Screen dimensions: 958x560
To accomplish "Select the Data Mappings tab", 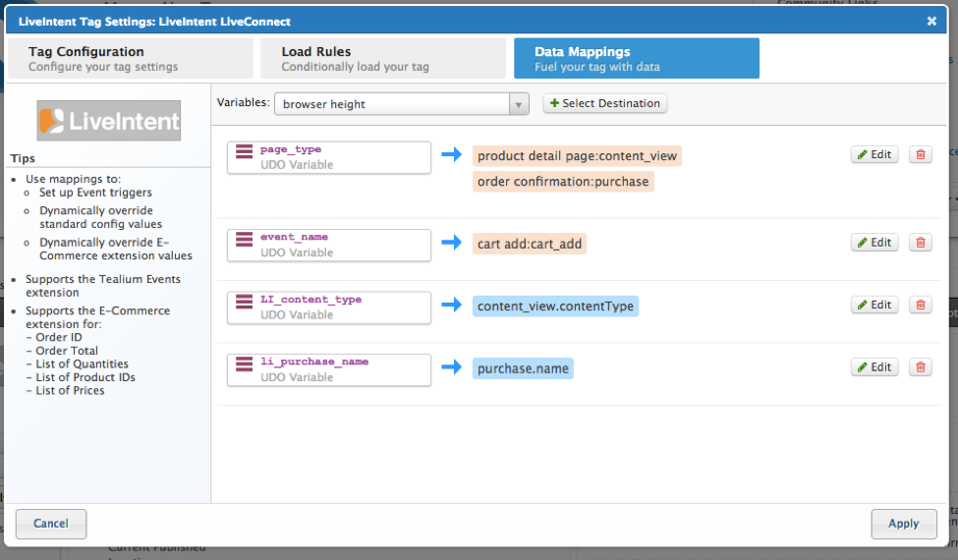I will point(636,59).
